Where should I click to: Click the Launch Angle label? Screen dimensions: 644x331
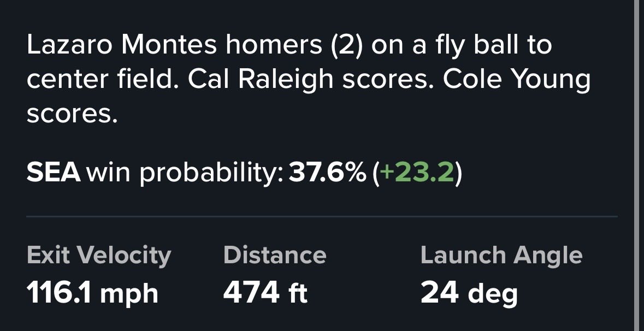tap(501, 256)
